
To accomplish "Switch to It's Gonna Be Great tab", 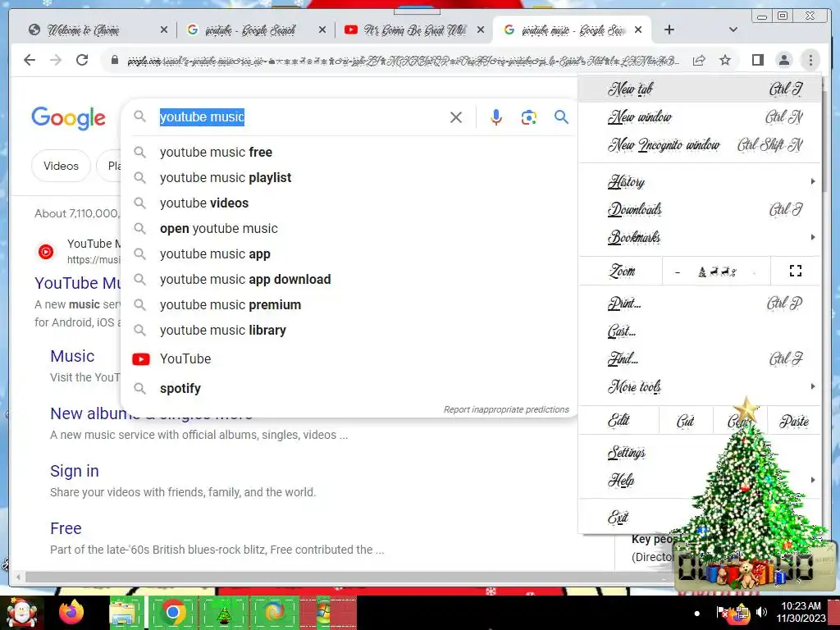I will 414,30.
